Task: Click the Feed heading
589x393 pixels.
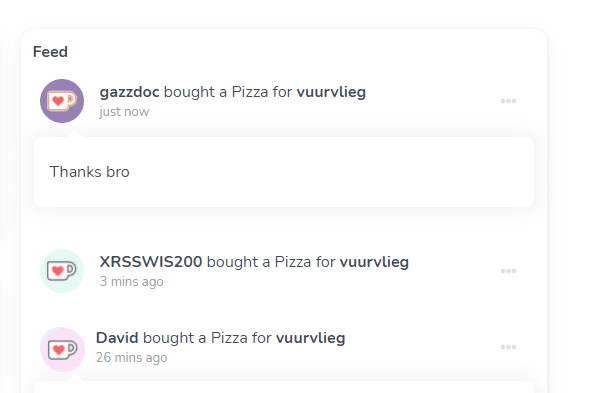Action: point(50,52)
